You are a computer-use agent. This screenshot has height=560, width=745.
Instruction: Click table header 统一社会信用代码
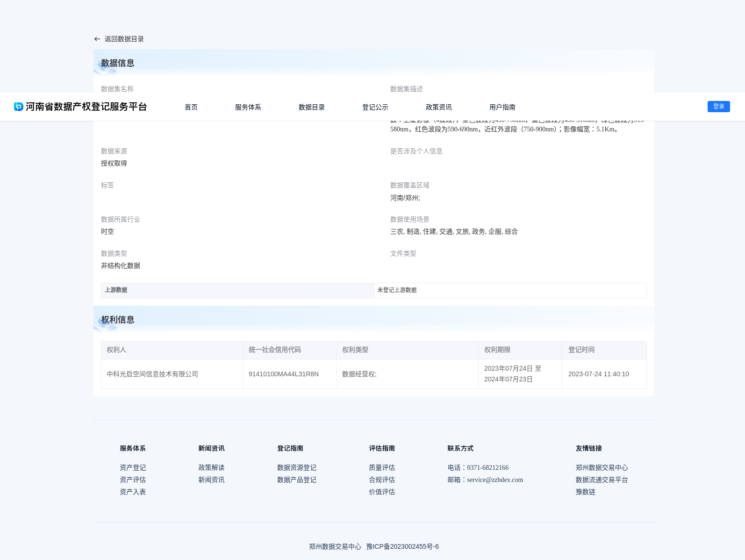[275, 350]
